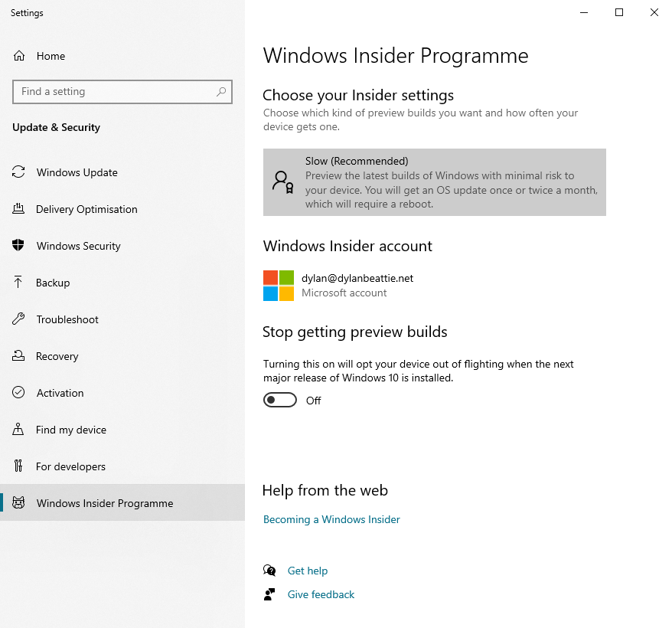This screenshot has width=672, height=628.
Task: Click the Insider user badge icon
Action: tap(283, 182)
